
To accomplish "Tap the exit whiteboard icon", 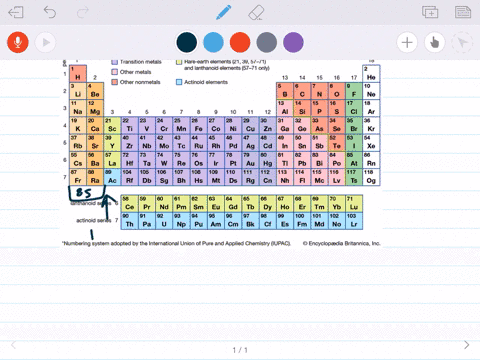I will 16,13.
